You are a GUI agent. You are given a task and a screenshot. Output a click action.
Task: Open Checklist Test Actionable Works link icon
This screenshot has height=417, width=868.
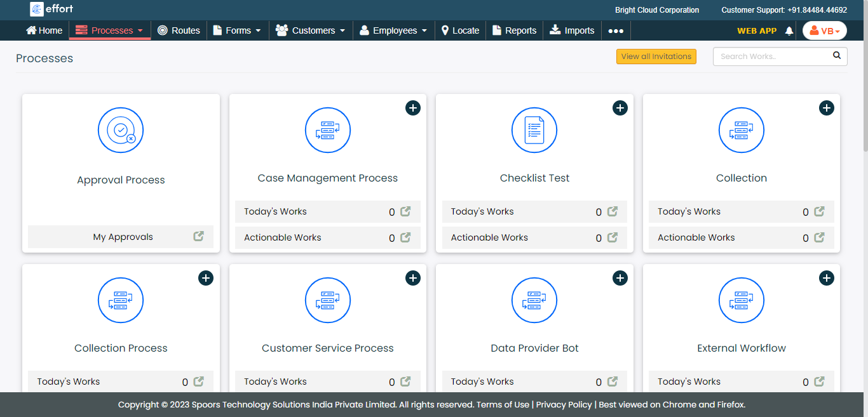(613, 237)
